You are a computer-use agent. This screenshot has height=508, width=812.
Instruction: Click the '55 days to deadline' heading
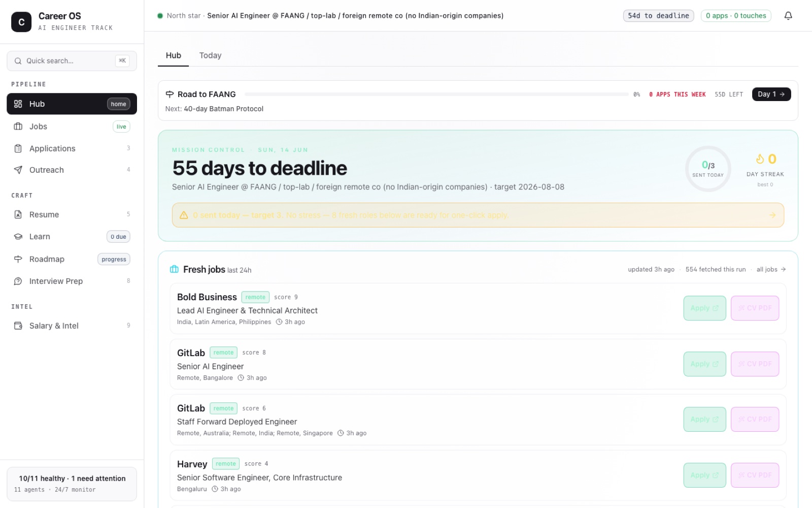pyautogui.click(x=260, y=168)
